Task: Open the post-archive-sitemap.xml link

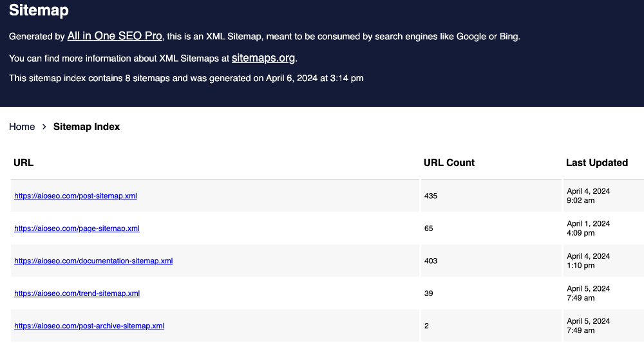Action: pyautogui.click(x=89, y=326)
